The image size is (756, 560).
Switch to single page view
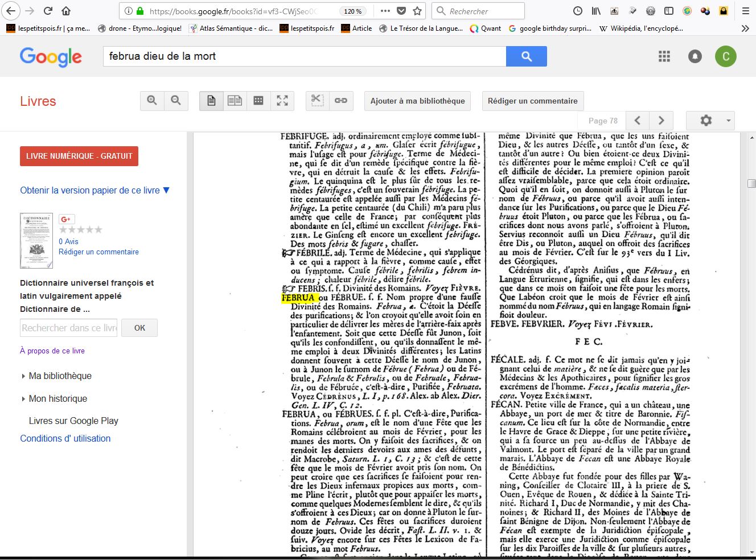point(211,101)
